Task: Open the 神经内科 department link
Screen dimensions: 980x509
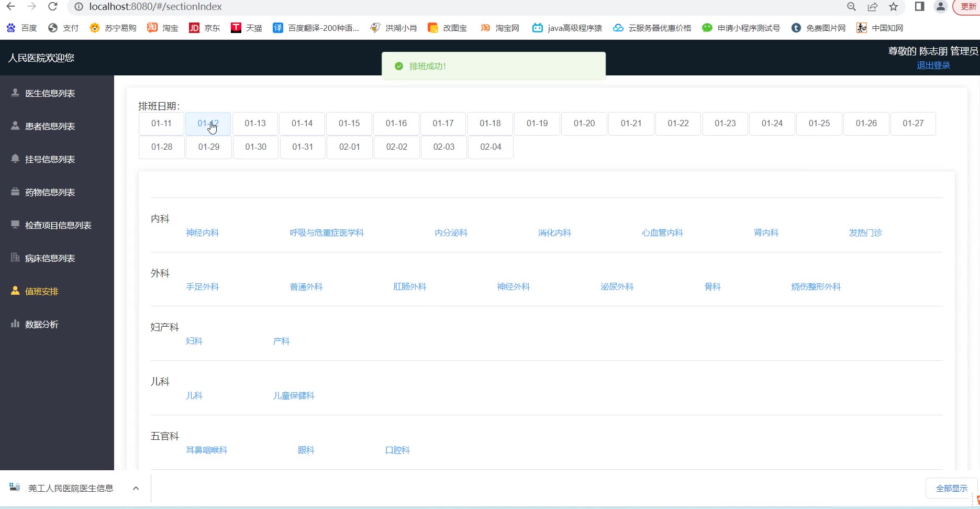Action: (203, 233)
